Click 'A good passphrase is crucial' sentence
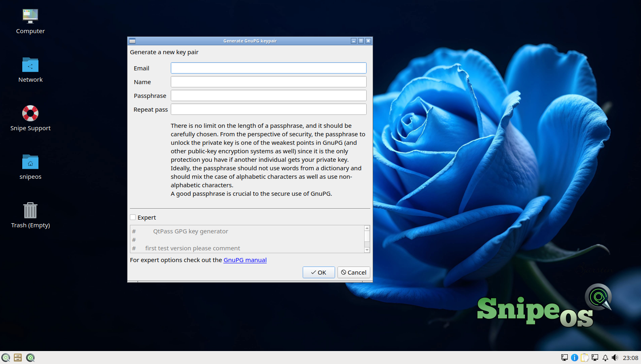 coord(251,194)
